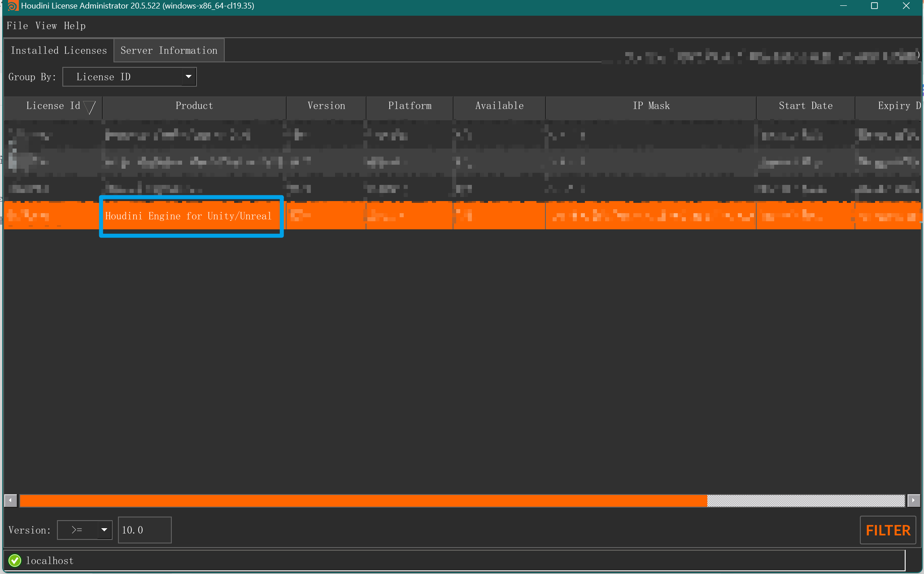Expand the Product column header sorting options

coord(194,106)
